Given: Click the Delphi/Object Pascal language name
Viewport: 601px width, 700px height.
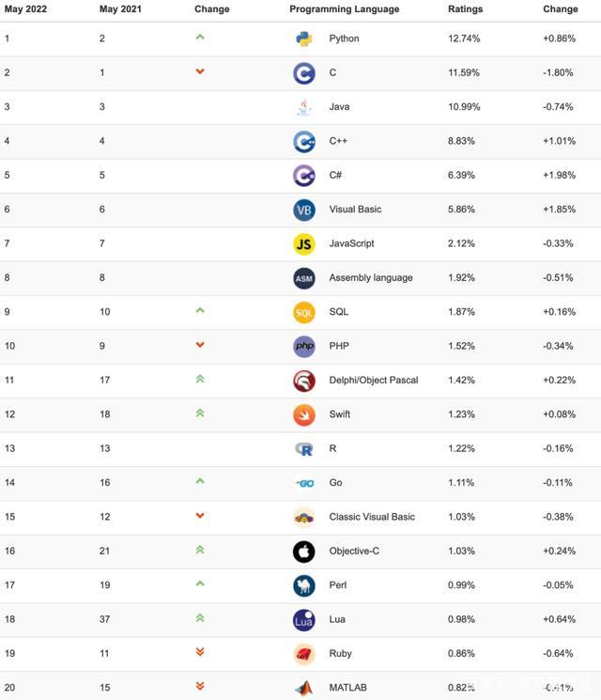Looking at the screenshot, I should coord(374,381).
